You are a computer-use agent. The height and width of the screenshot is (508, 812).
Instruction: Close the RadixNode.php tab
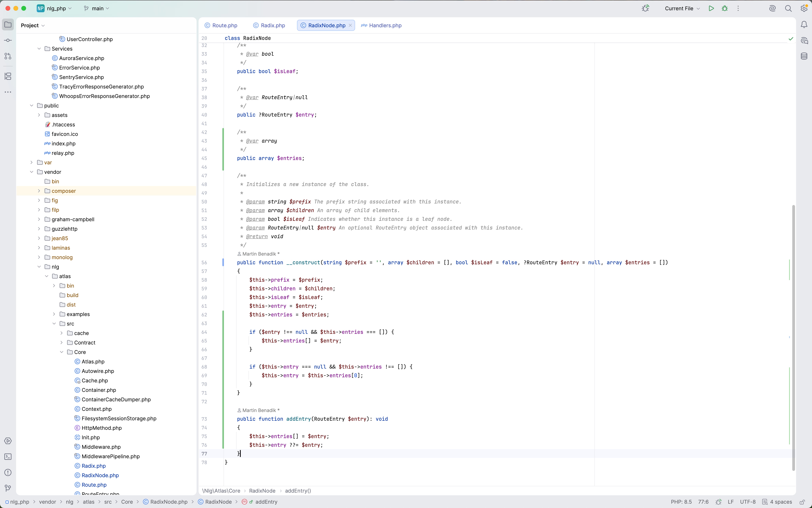click(350, 25)
